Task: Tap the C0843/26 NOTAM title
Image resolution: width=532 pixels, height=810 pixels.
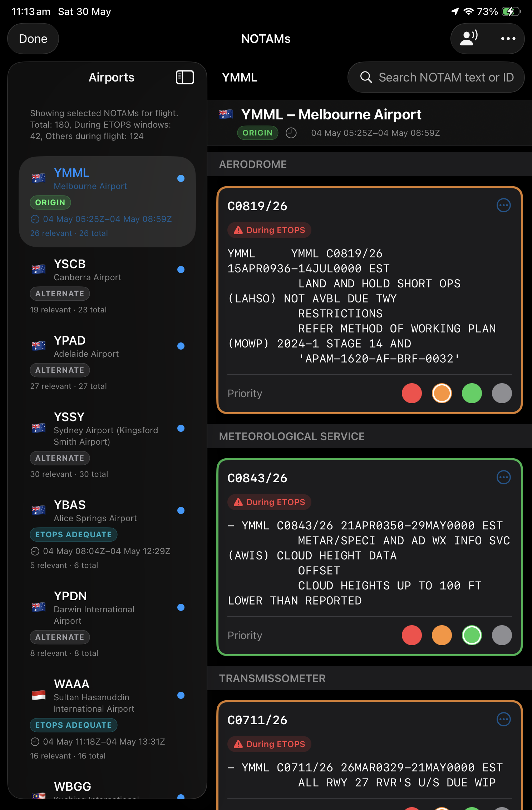Action: pyautogui.click(x=257, y=478)
